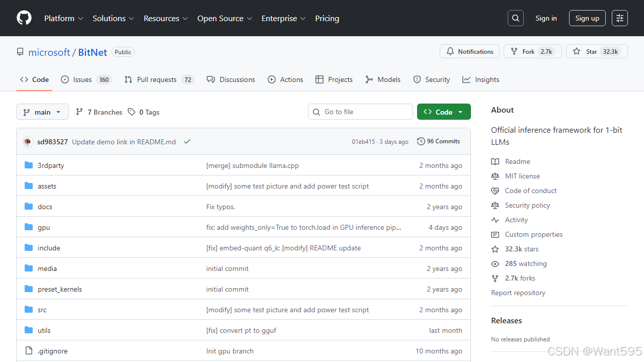Click the green commit status checkmark
Viewport: 644px width, 362px height.
coord(187,142)
